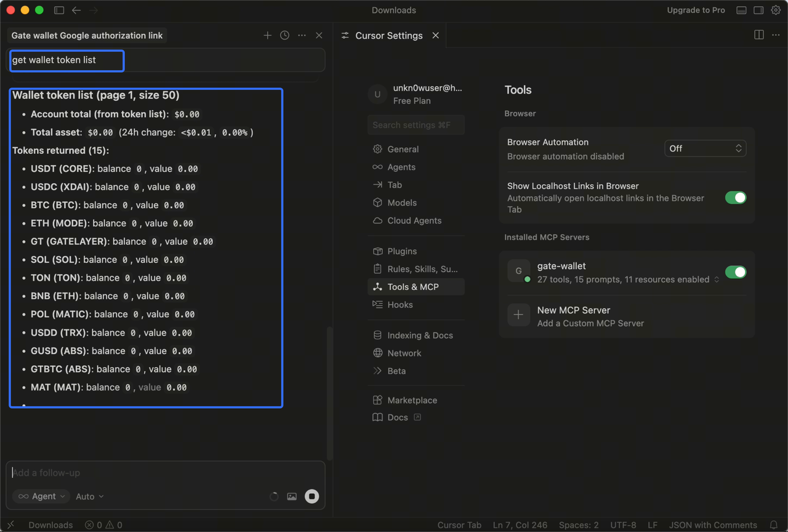Click Upgrade to Pro
788x532 pixels.
(x=696, y=10)
